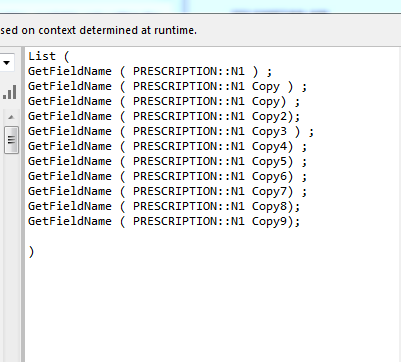Click the scrollbar up arrow
This screenshot has width=401, height=362.
point(11,117)
